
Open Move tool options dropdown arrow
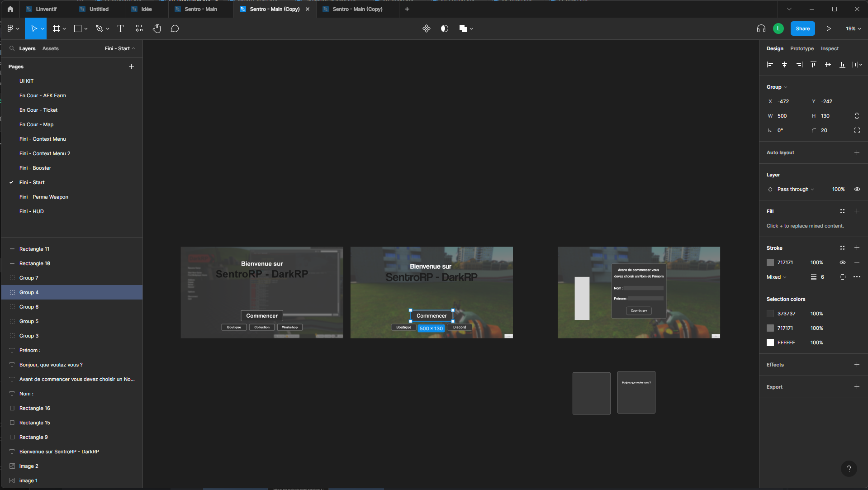43,29
